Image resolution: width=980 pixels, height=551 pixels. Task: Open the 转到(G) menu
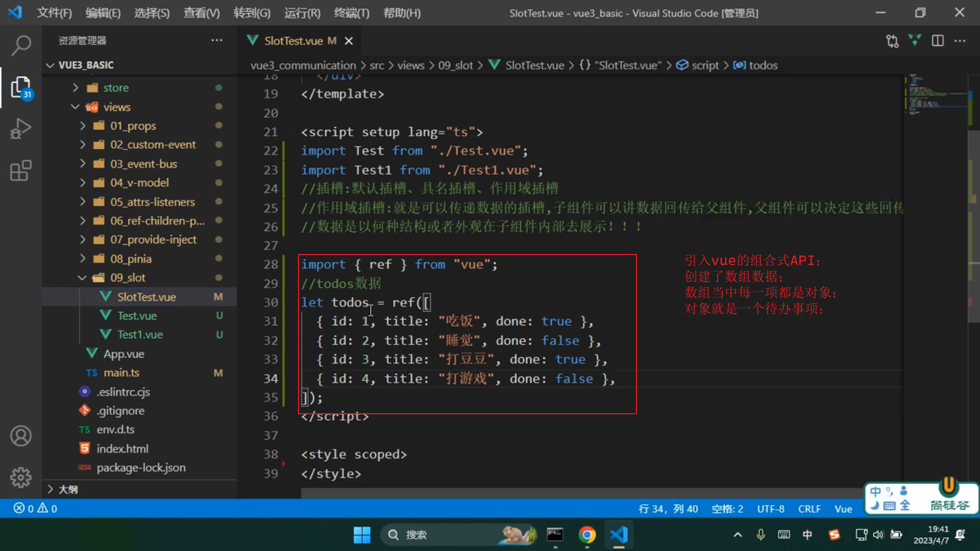(252, 13)
